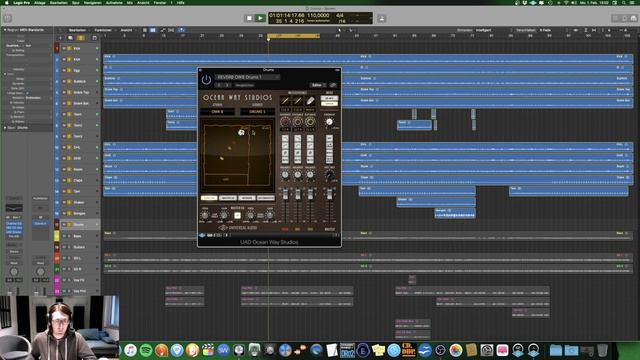Open the Editor view dropdown in the plugin header

(318, 85)
